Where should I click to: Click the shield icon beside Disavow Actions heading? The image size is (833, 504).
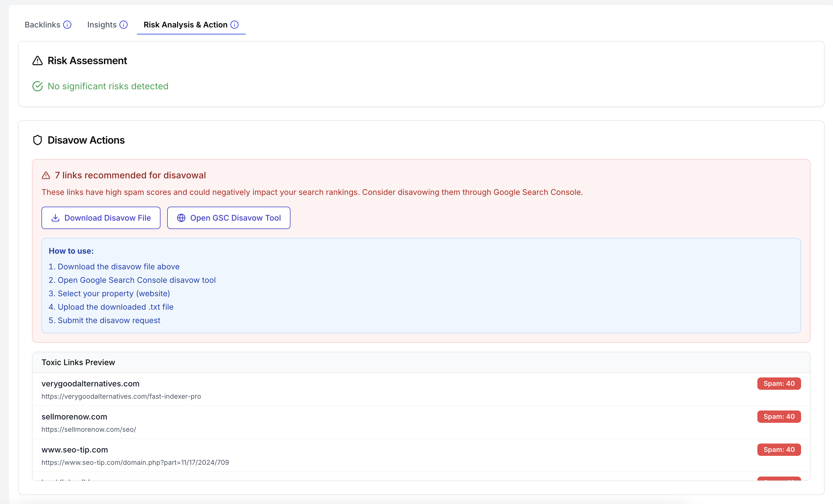pos(38,140)
